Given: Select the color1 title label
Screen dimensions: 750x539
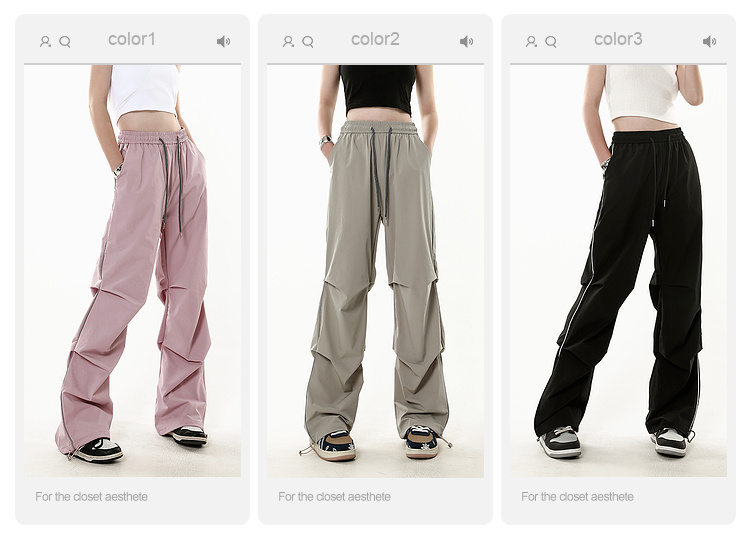Looking at the screenshot, I should point(132,39).
